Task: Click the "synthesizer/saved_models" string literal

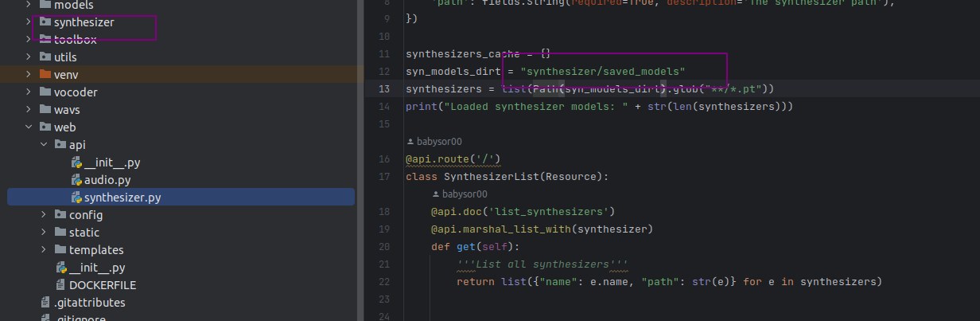Action: pos(602,72)
